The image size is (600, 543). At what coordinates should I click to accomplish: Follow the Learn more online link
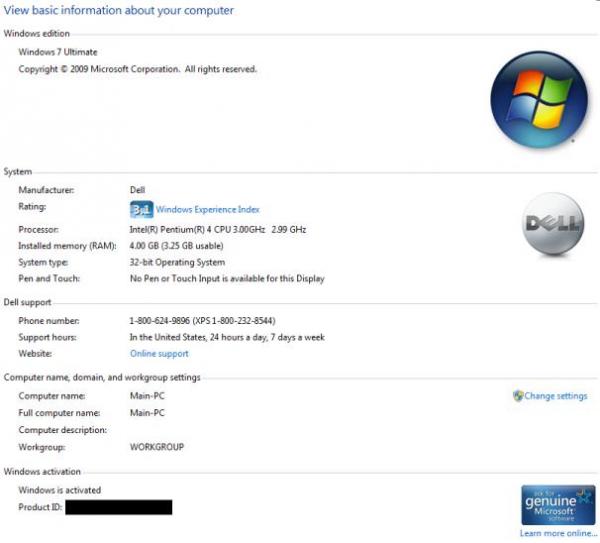(x=558, y=534)
